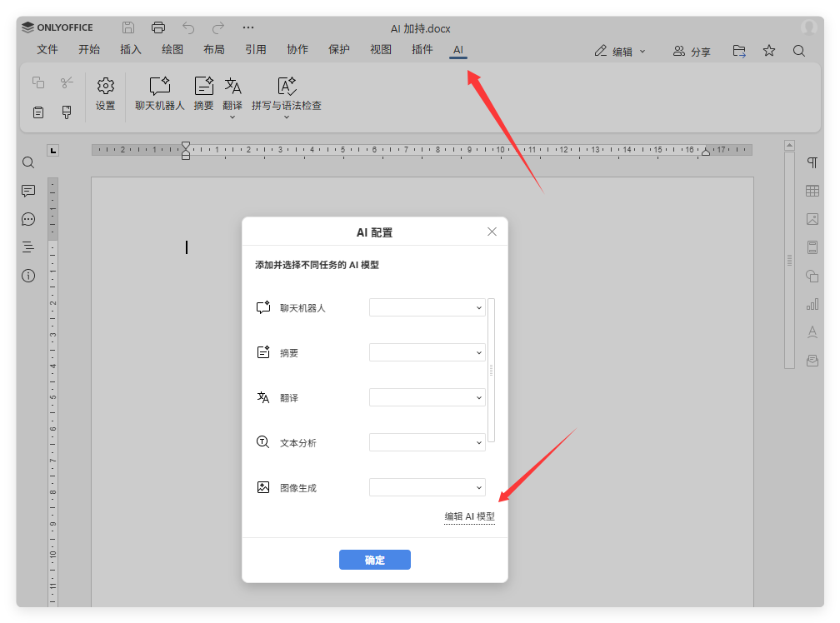Switch to the 保护 tab
Viewport: 840px width, 623px height.
point(339,50)
